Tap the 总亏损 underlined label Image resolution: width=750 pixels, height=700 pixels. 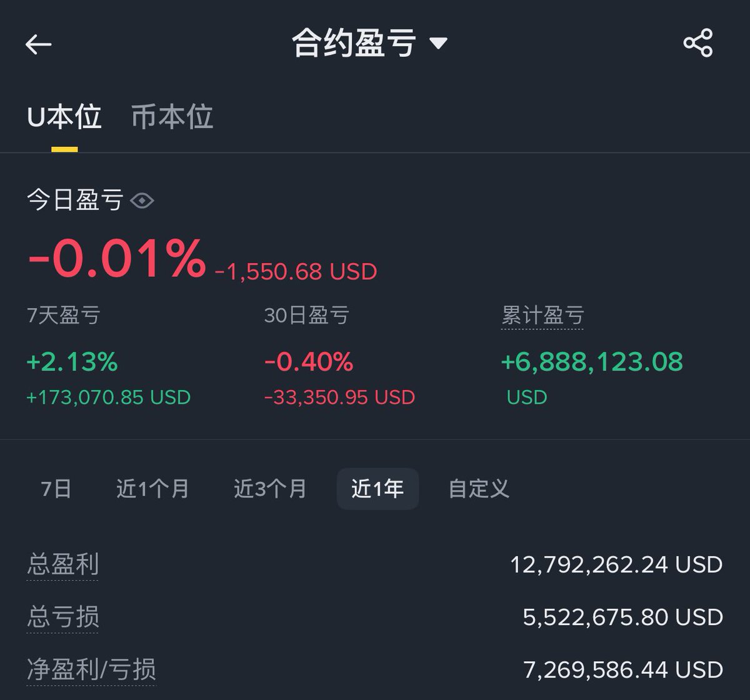pyautogui.click(x=62, y=617)
